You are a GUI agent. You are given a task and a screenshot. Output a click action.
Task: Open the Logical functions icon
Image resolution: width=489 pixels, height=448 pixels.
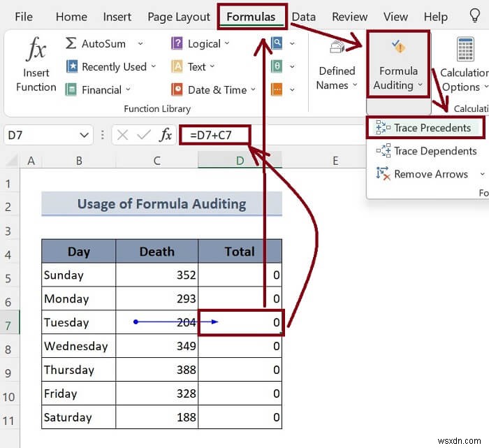click(x=177, y=43)
